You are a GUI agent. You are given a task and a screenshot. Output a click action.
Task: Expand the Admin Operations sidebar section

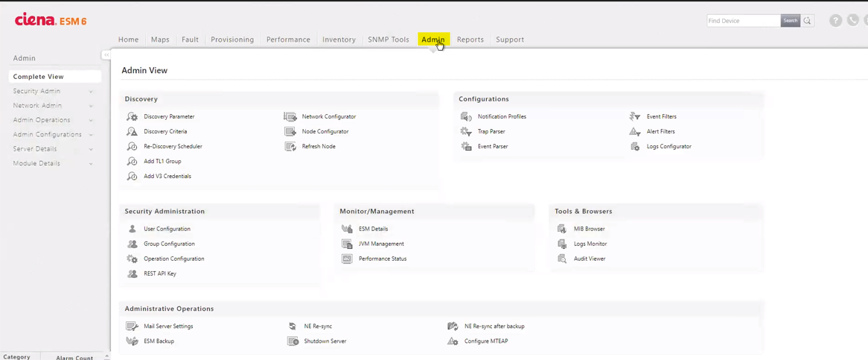coord(91,120)
